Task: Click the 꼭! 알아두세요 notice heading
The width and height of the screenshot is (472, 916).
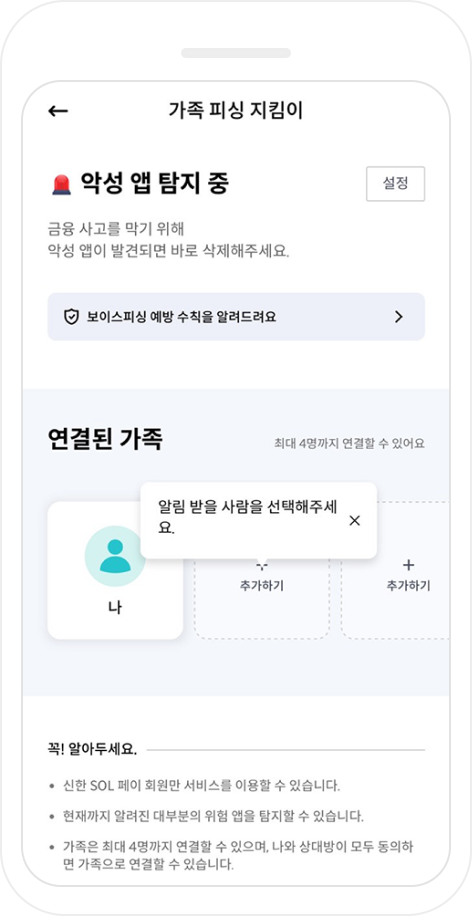Action: click(92, 750)
